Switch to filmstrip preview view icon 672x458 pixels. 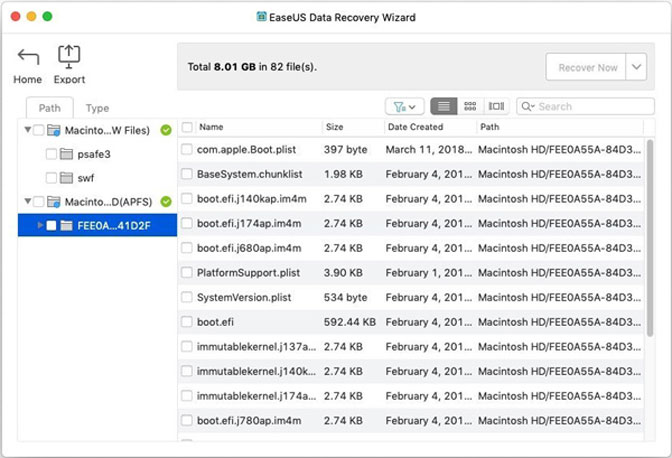[496, 106]
